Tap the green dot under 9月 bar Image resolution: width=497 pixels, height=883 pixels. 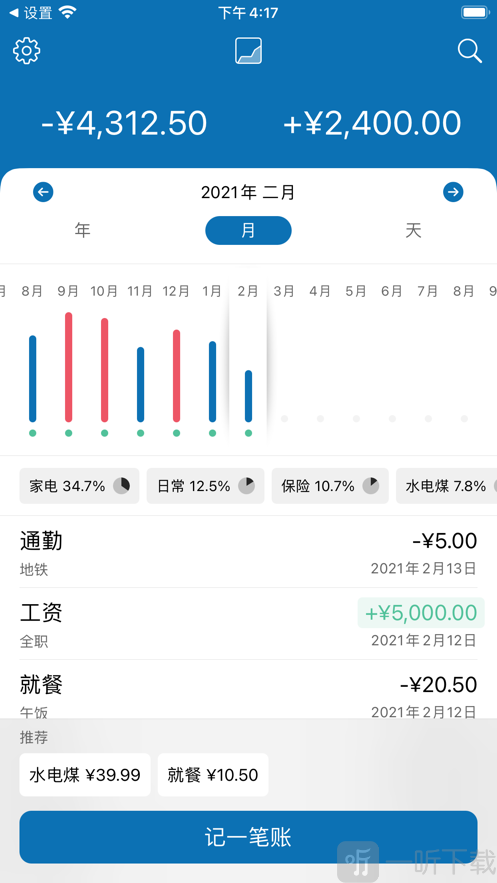[69, 433]
